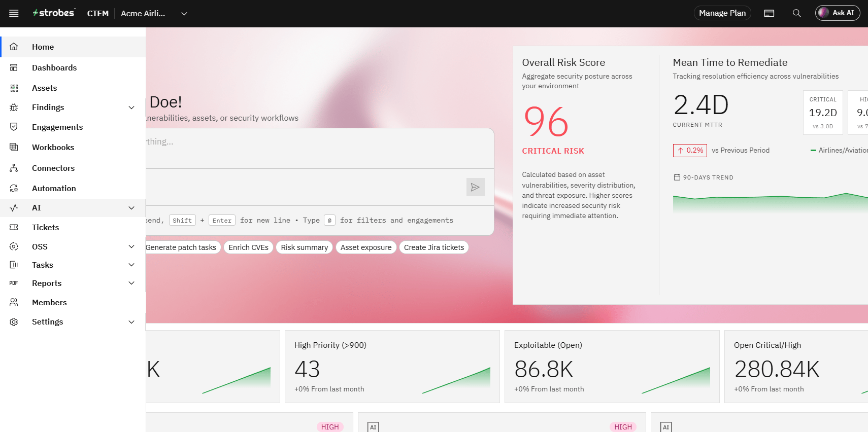Viewport: 868px width, 432px height.
Task: Open the Ask AI assistant button
Action: pos(838,13)
